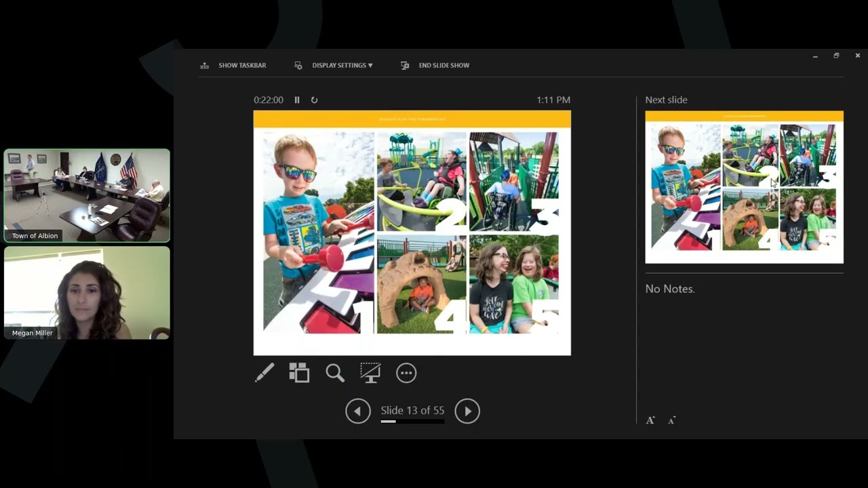Increase the notes text size
Viewport: 868px width, 488px height.
click(650, 420)
